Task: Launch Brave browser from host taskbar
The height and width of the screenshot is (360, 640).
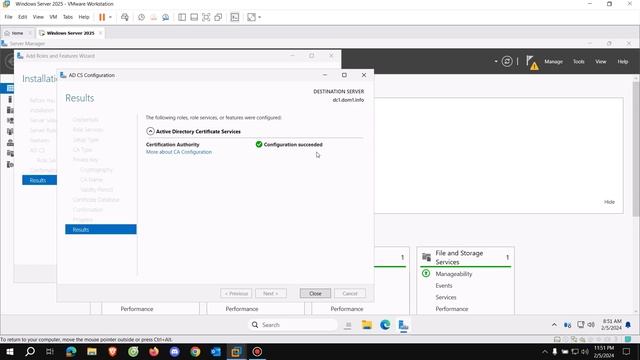Action: coord(113,351)
